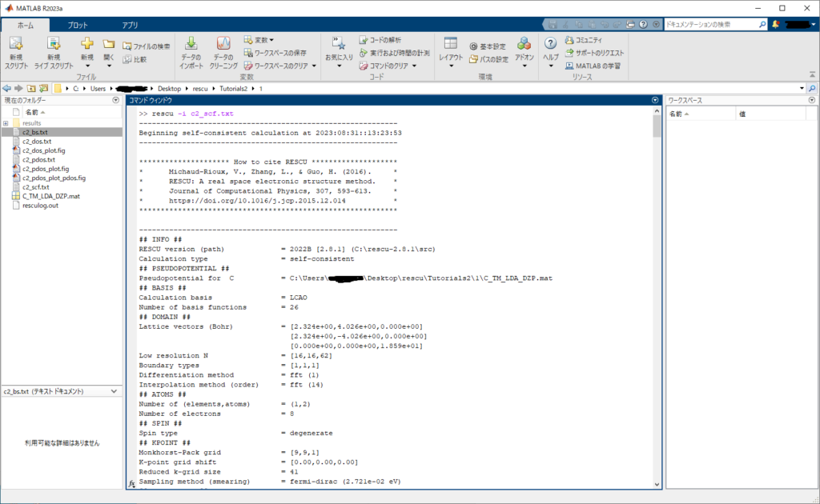820x504 pixels.
Task: Launch the データのクリーニング (Data Cleaner) tool
Action: click(x=223, y=45)
